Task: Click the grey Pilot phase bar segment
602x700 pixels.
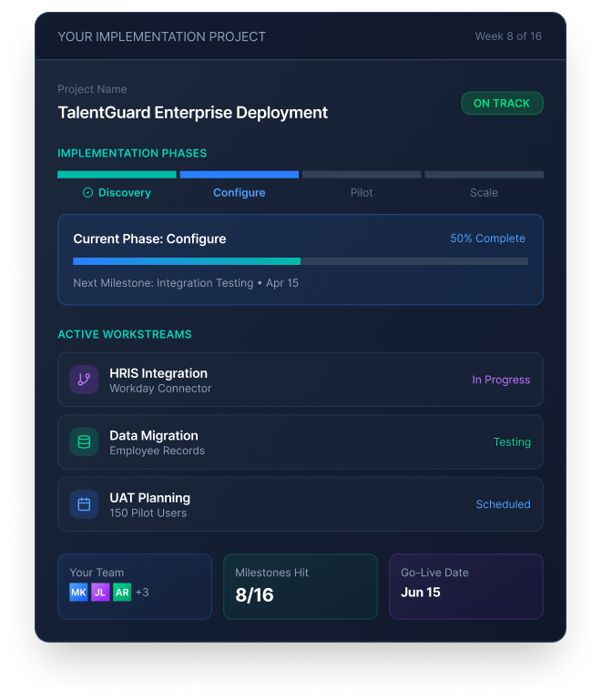Action: (362, 175)
